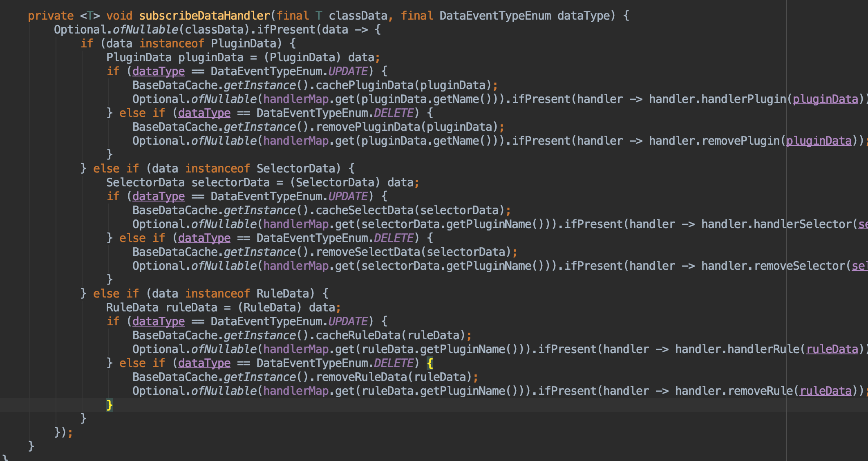This screenshot has width=868, height=461.
Task: Click 'DELETE' constant in the SelectorData block
Action: [394, 238]
